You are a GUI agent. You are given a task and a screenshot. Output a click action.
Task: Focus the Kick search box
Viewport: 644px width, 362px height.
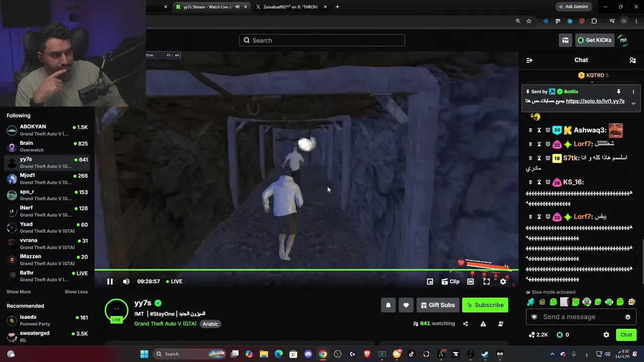(322, 40)
